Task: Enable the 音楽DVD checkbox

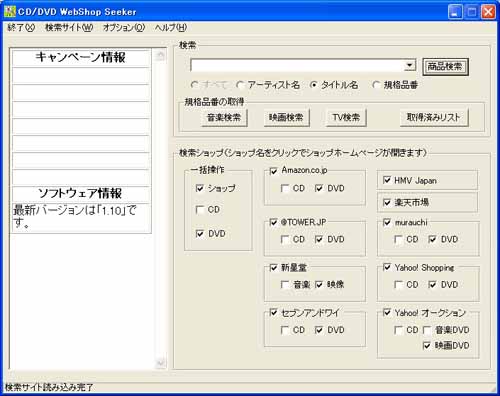Action: 427,330
